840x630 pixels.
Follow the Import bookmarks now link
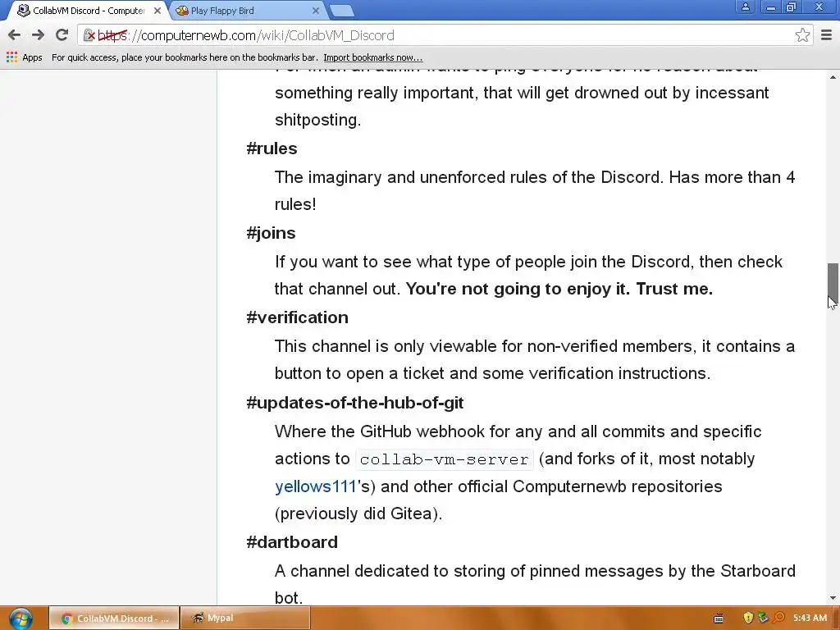pos(373,57)
